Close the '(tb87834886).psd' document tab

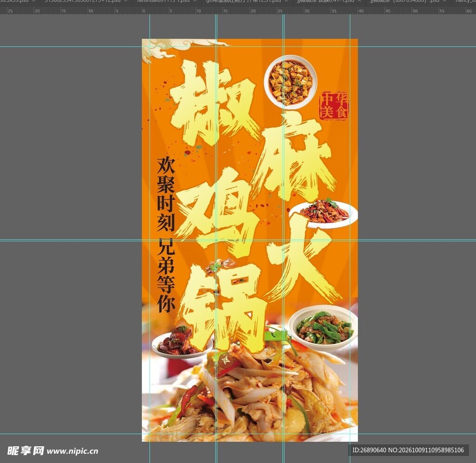445,1
